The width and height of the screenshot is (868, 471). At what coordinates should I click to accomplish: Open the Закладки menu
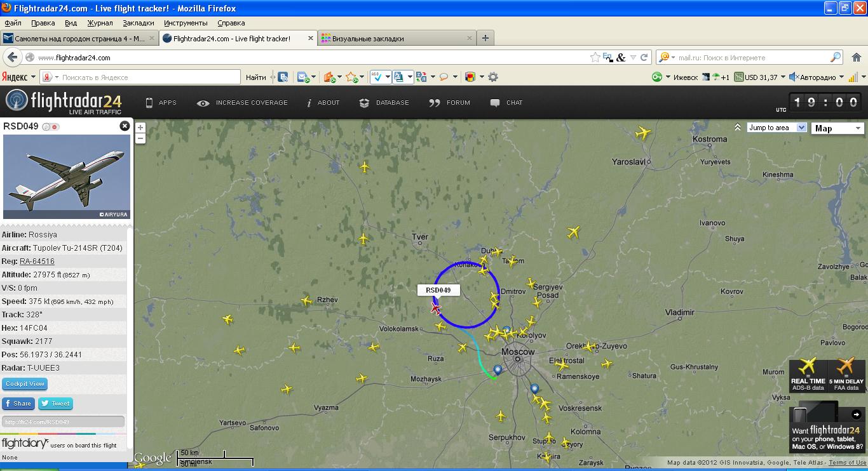(x=138, y=23)
